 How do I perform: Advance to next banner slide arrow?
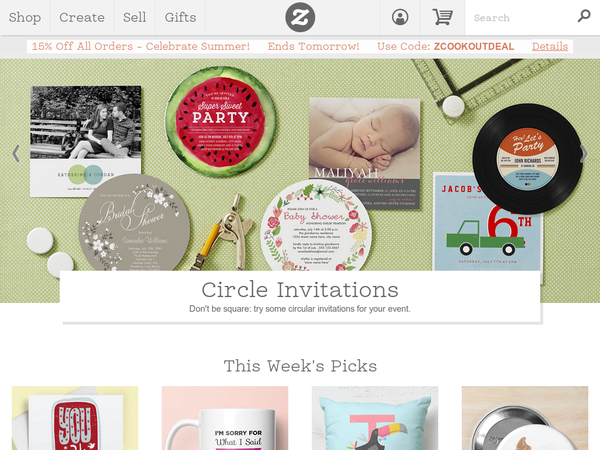584,153
